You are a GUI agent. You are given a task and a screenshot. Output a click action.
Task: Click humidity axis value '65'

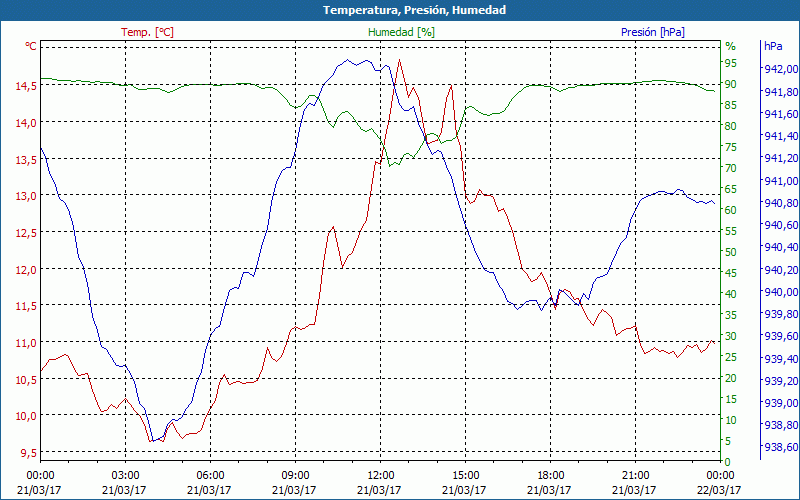pyautogui.click(x=731, y=189)
